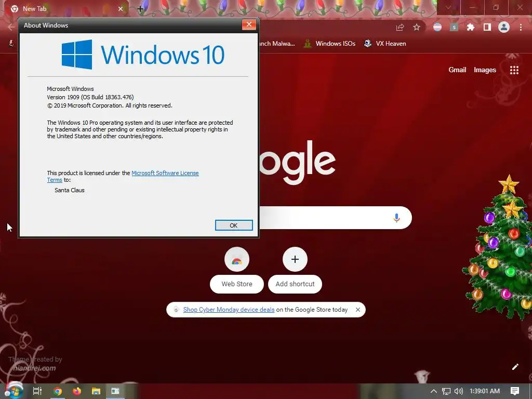Click the Add shortcut label

295,284
